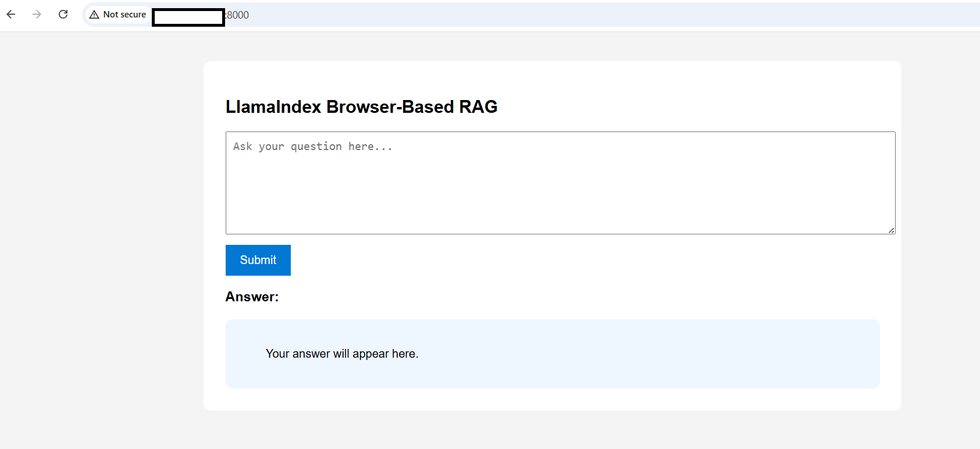Viewport: 980px width, 449px height.
Task: Submit the question with the blue Submit button
Action: point(258,260)
